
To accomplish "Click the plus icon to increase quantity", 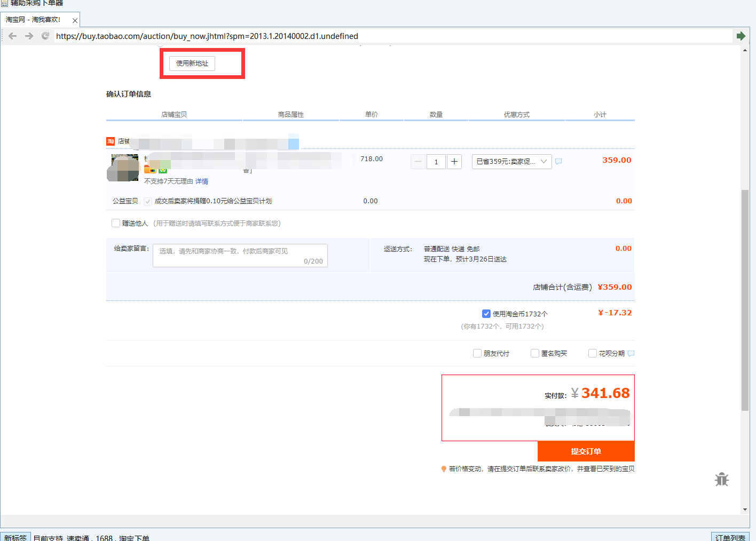I will (x=454, y=162).
